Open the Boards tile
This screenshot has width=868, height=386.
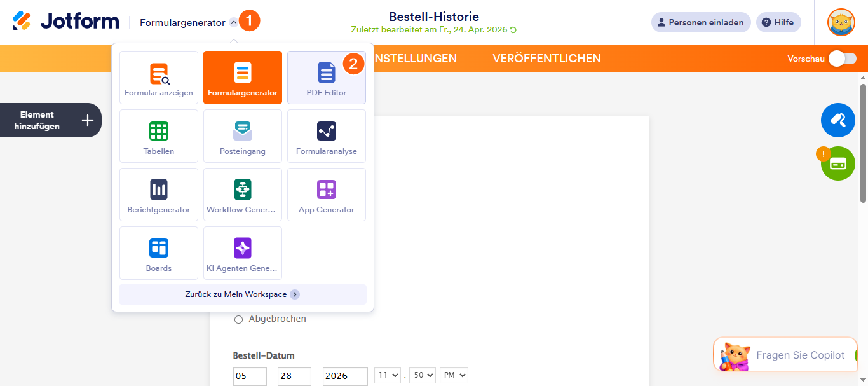click(159, 253)
